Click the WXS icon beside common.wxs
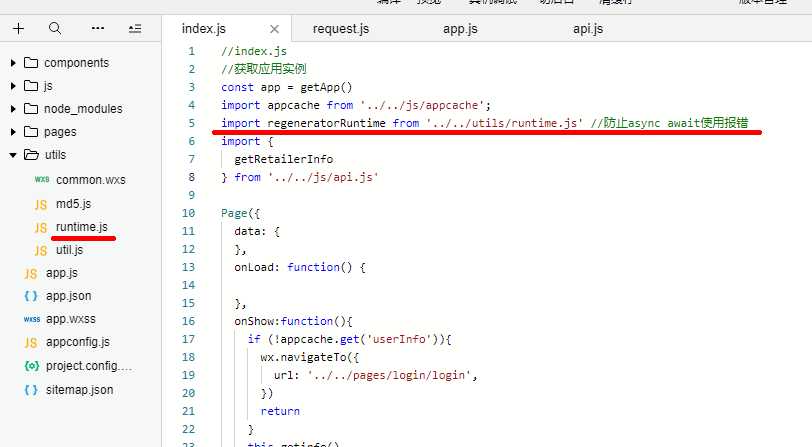812x447 pixels. pos(41,180)
